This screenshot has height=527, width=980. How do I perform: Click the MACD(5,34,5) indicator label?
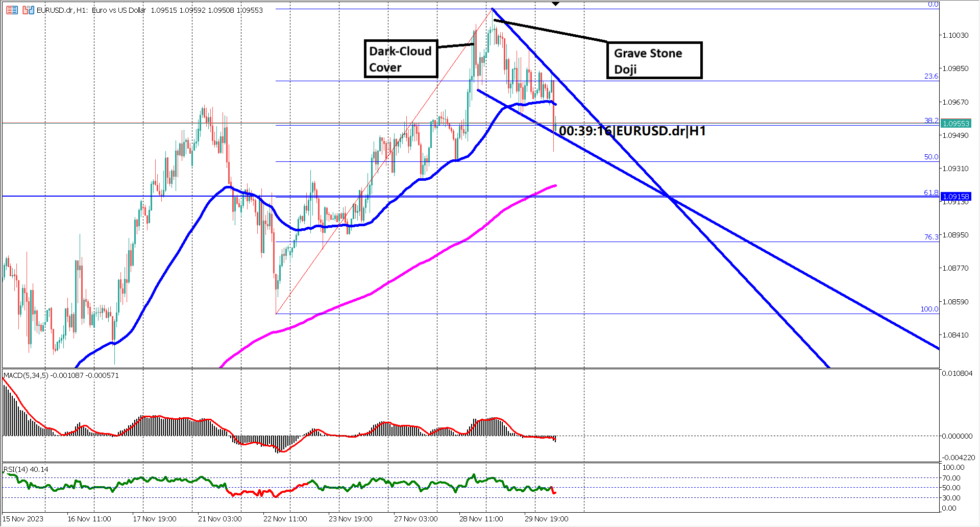32,375
